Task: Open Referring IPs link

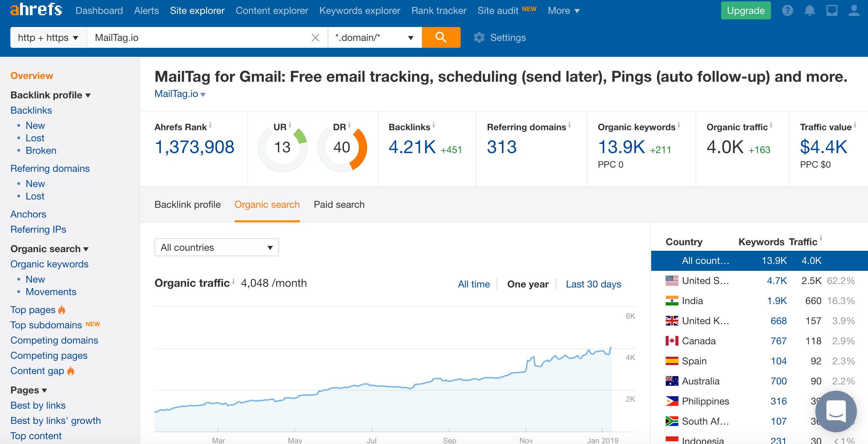Action: coord(38,229)
